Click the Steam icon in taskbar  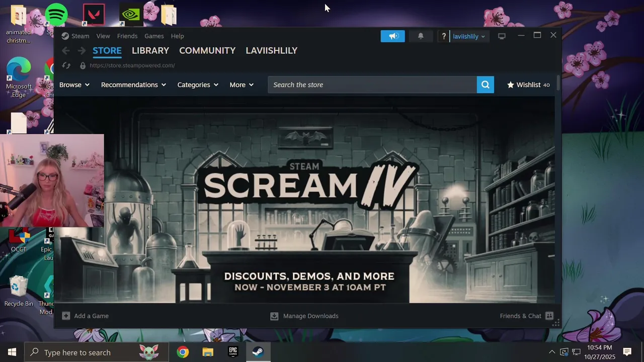(258, 352)
